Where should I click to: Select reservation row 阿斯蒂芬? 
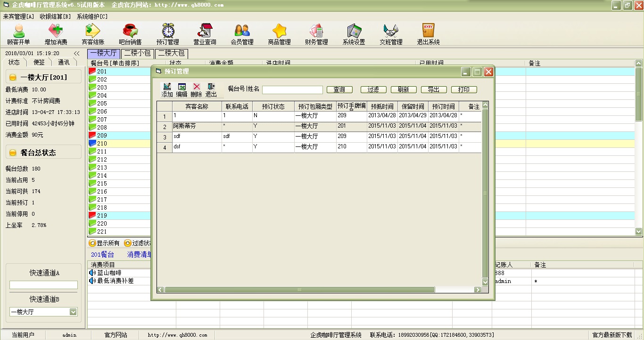coord(319,126)
